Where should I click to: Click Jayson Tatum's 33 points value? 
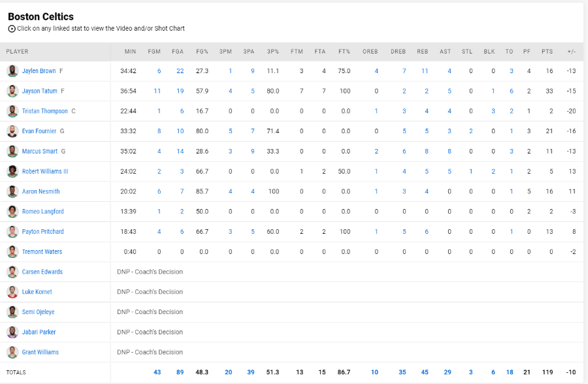click(549, 91)
